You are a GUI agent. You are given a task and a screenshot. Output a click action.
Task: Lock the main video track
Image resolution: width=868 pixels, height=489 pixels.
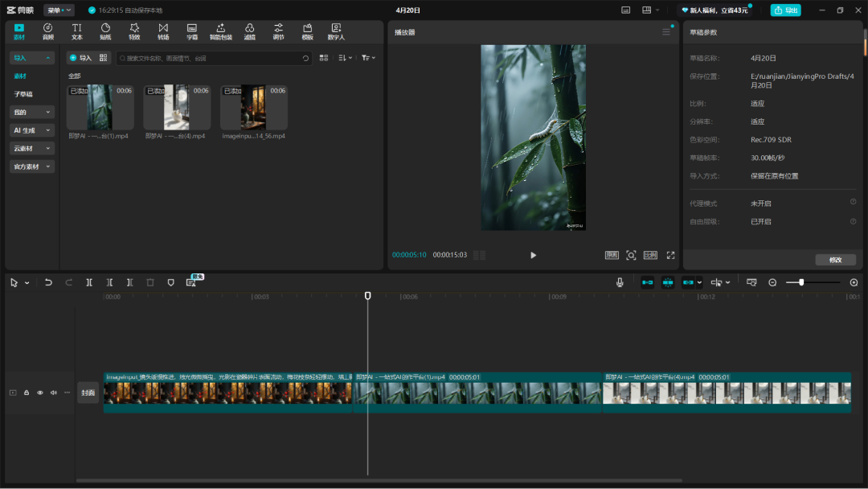(x=27, y=392)
